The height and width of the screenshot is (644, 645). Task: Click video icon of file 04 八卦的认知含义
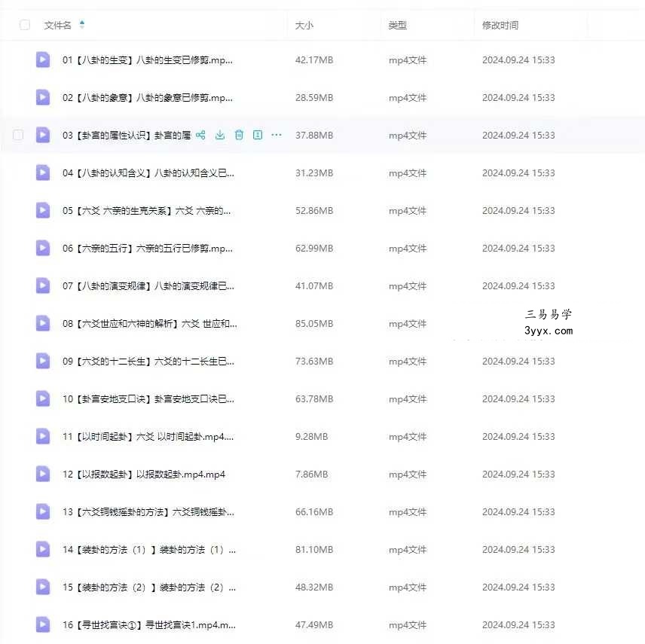[43, 172]
